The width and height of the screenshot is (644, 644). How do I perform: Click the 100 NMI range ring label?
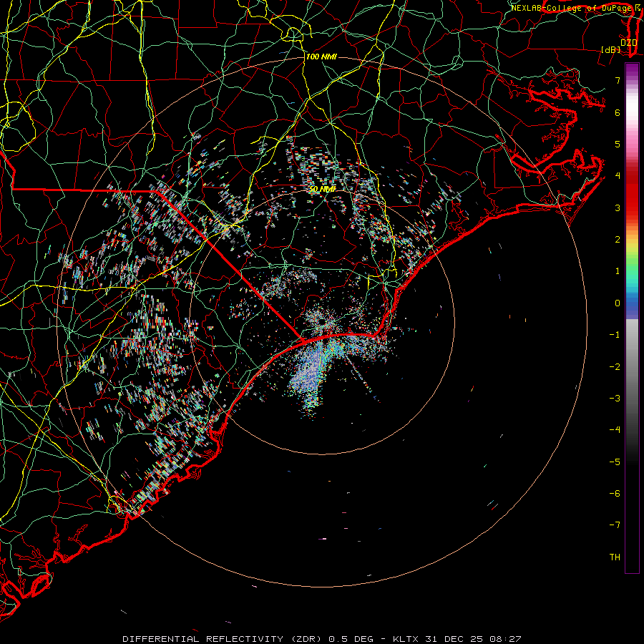tap(321, 57)
